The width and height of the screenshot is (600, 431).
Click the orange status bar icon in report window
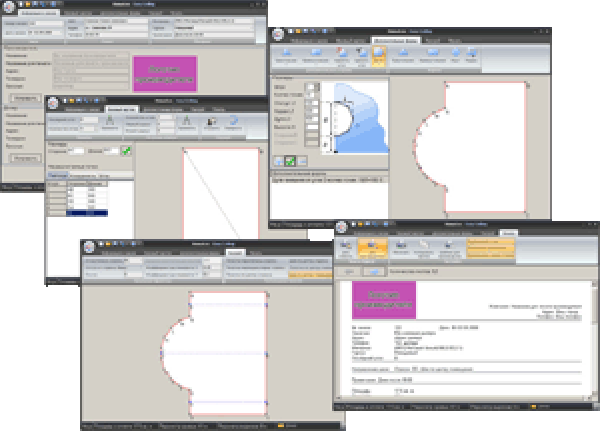533,407
